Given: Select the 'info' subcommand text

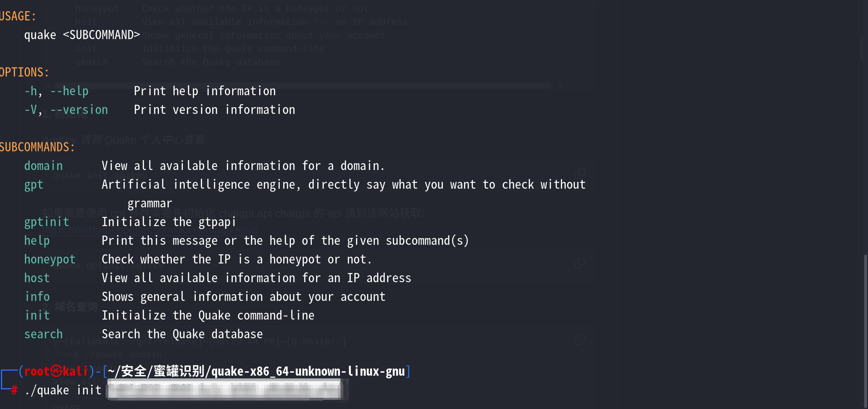Looking at the screenshot, I should [37, 297].
